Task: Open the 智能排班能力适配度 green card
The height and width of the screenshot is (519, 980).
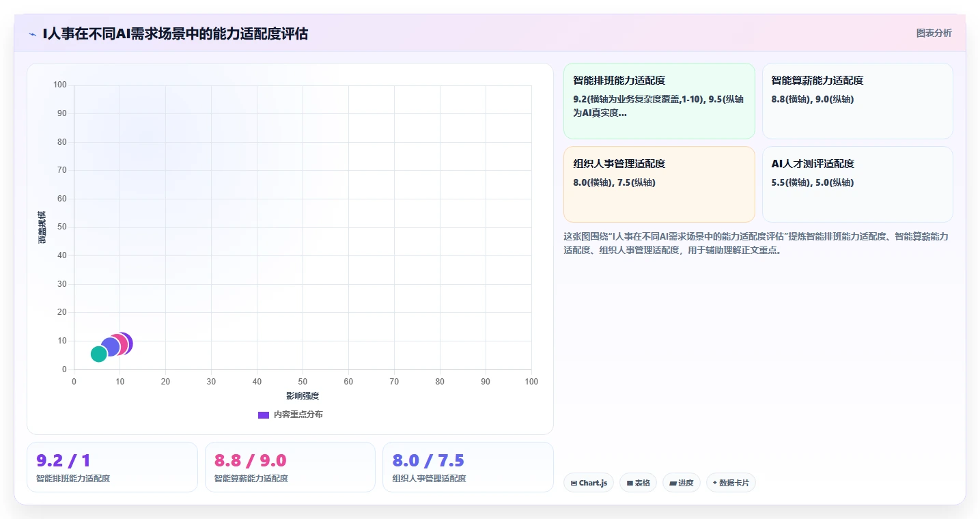Action: [659, 101]
